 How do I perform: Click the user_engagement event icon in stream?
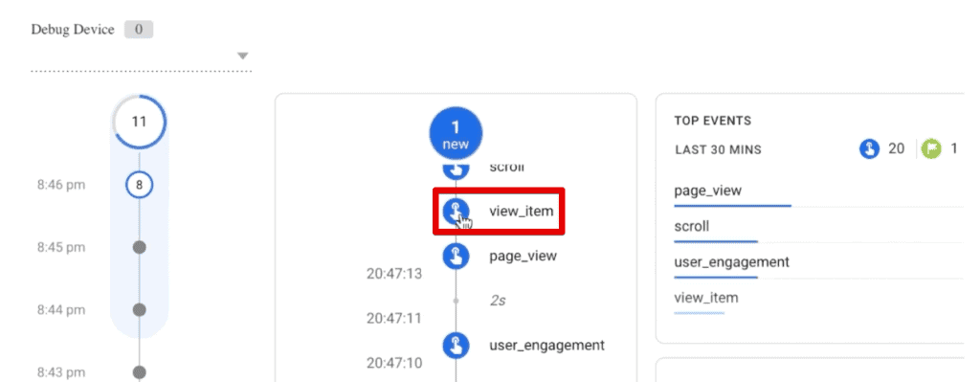[x=456, y=345]
